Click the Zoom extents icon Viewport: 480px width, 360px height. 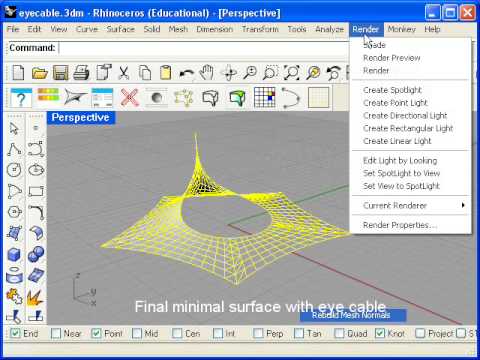pos(291,72)
